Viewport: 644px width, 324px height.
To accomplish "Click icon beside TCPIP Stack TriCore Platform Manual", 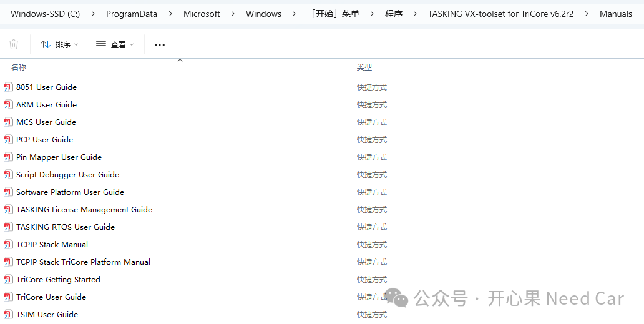I will point(8,262).
